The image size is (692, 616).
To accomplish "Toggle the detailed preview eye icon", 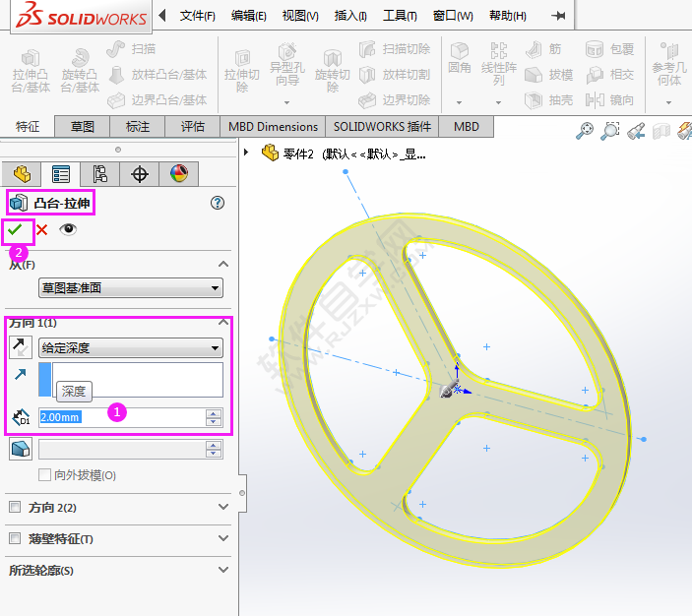I will (x=68, y=229).
